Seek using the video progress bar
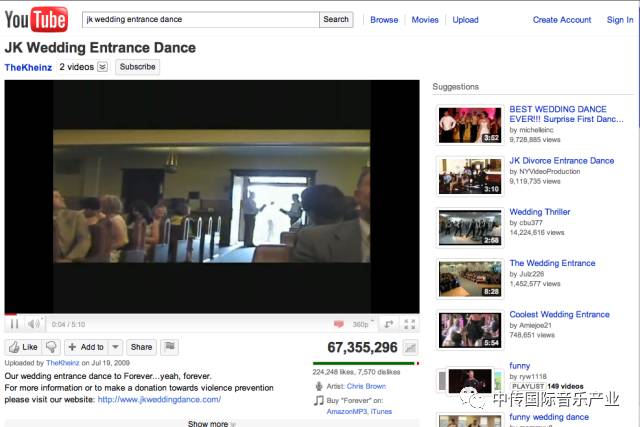Image resolution: width=640 pixels, height=427 pixels. click(x=212, y=314)
